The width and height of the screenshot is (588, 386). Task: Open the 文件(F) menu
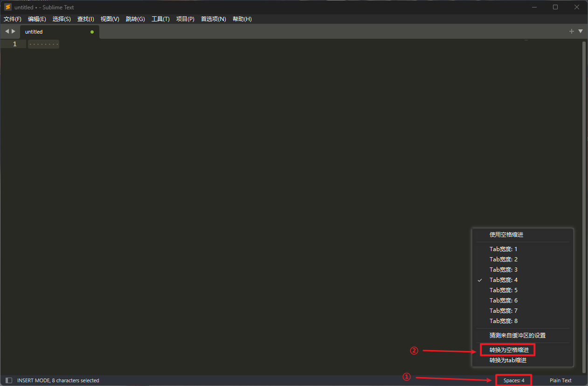[13, 19]
